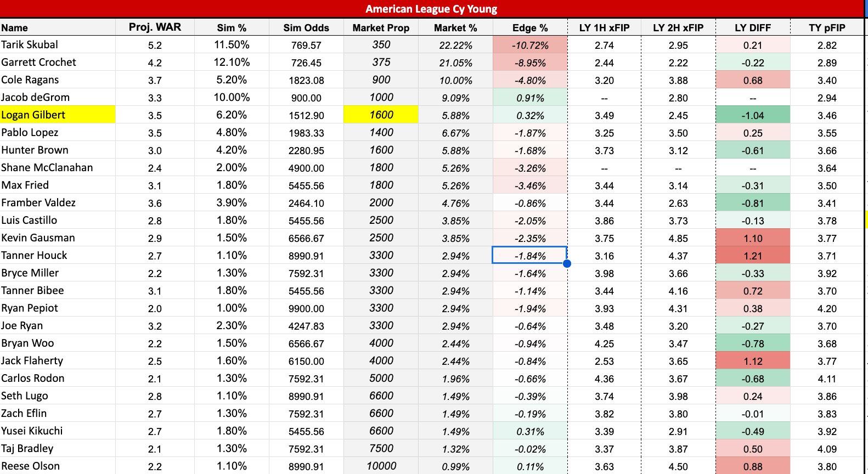
Task: Select the Tanner Houck name cell
Action: coord(58,255)
